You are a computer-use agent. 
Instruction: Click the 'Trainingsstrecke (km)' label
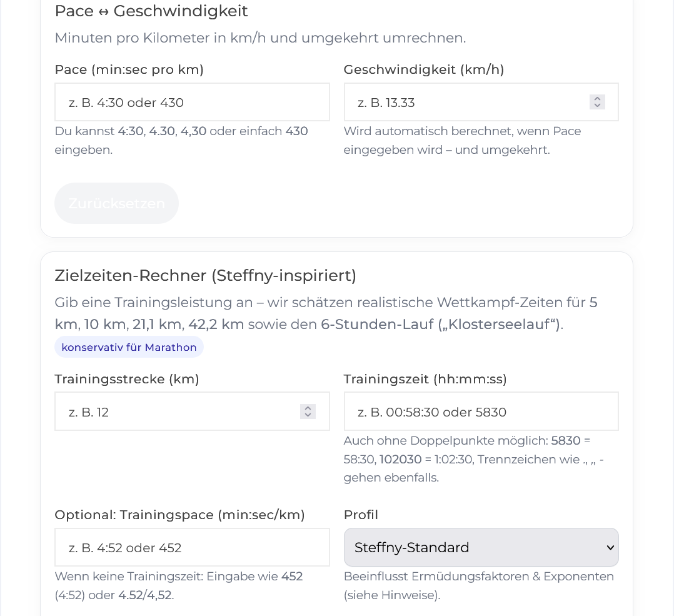[127, 379]
